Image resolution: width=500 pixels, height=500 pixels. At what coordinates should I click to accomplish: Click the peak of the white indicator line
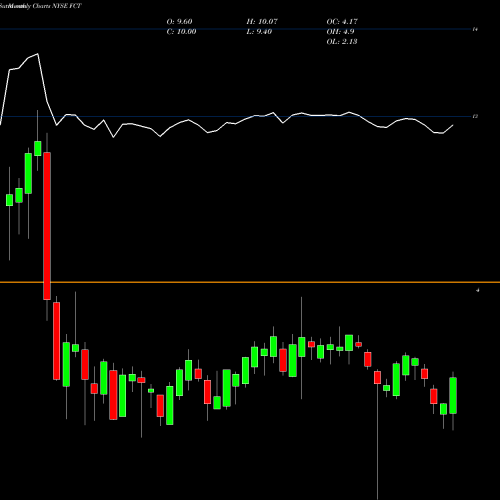click(x=37, y=54)
